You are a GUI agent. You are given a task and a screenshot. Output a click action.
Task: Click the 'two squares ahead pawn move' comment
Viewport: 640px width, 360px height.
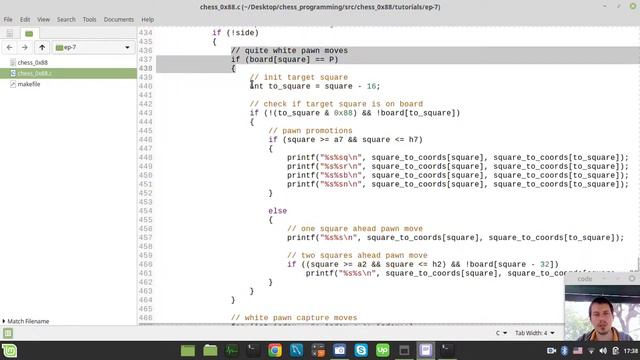coord(357,256)
